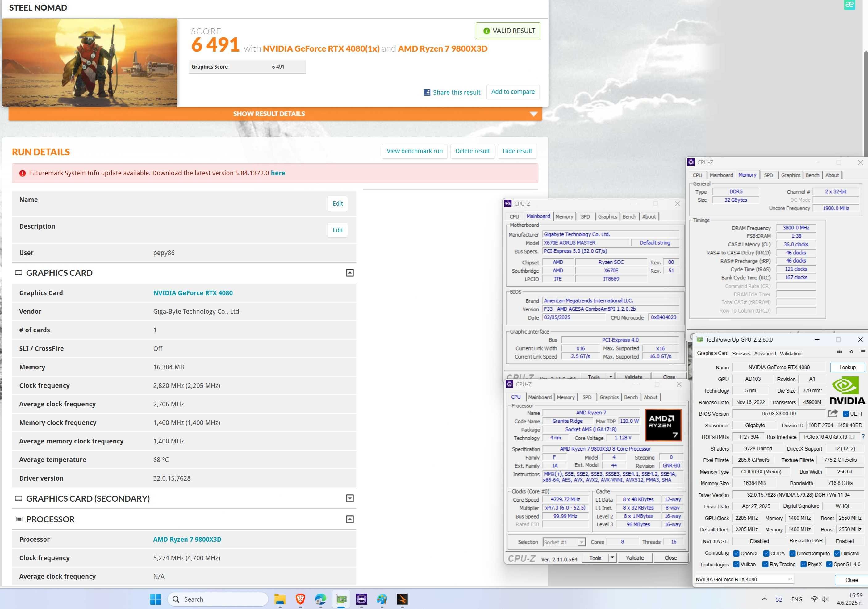Click Add to compare button
Viewport: 868px width, 609px height.
[x=513, y=92]
